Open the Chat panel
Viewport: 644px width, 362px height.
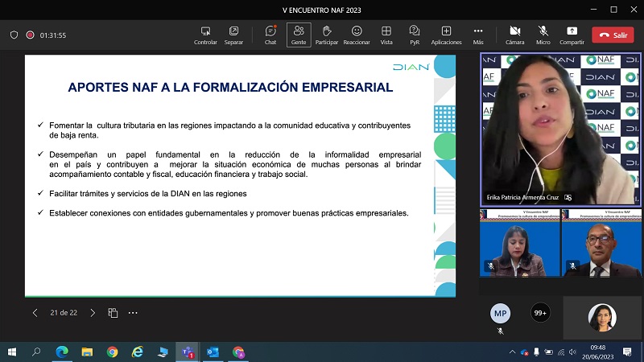[270, 35]
